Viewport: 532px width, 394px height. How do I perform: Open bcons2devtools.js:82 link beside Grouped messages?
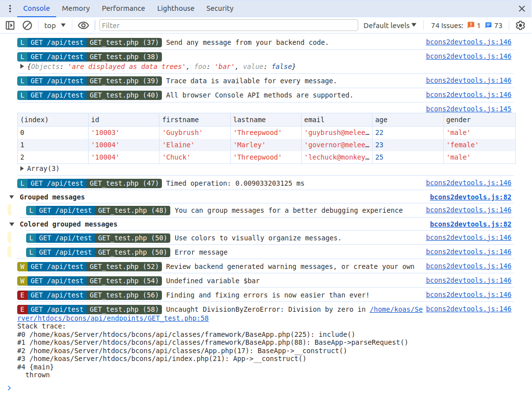pyautogui.click(x=470, y=197)
